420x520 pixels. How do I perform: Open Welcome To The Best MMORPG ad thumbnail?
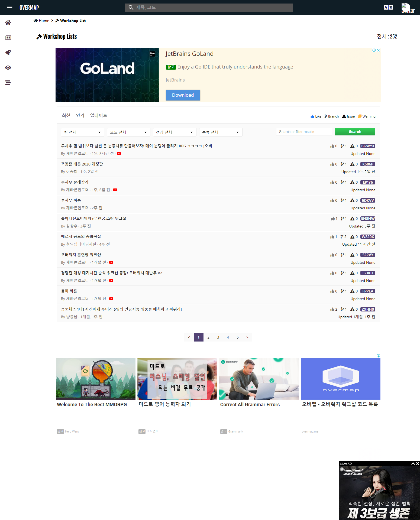[x=96, y=379]
